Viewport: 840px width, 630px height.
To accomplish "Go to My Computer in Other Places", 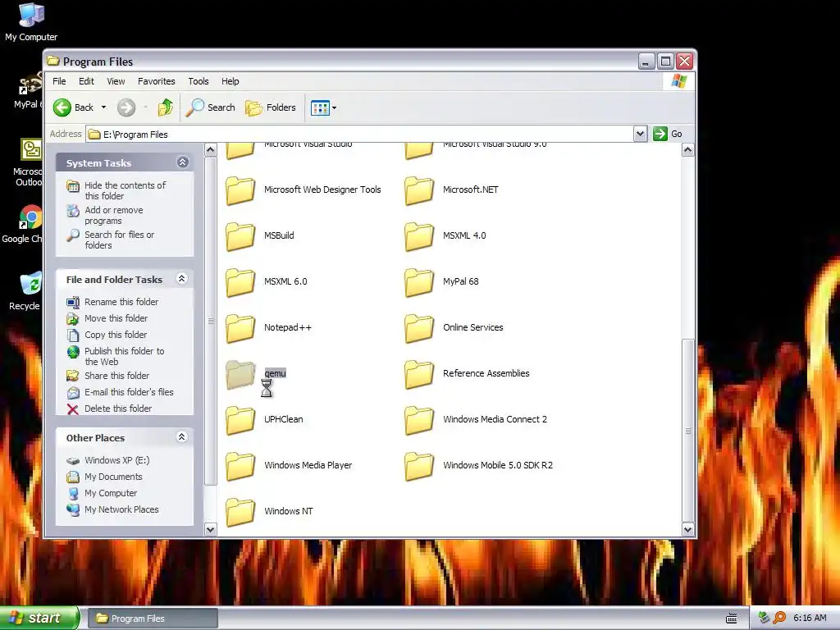I will pyautogui.click(x=111, y=493).
